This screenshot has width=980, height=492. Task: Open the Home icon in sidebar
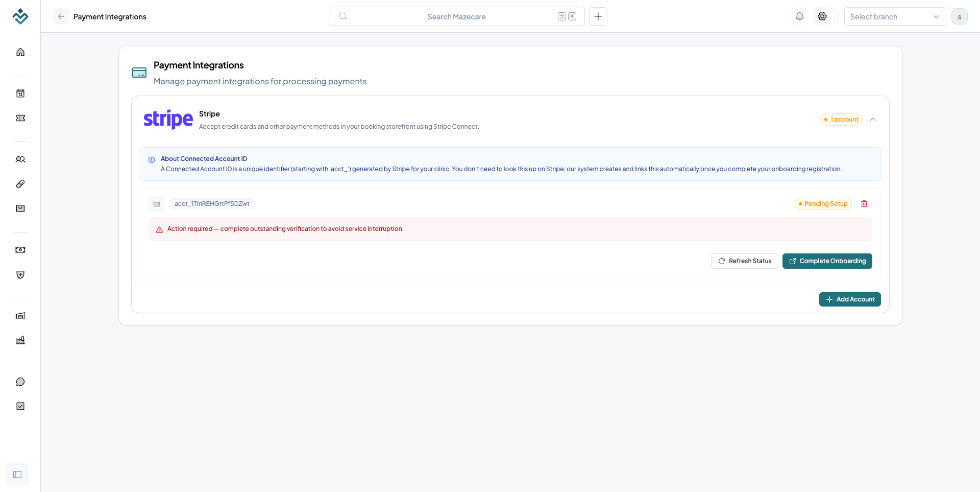[x=20, y=52]
